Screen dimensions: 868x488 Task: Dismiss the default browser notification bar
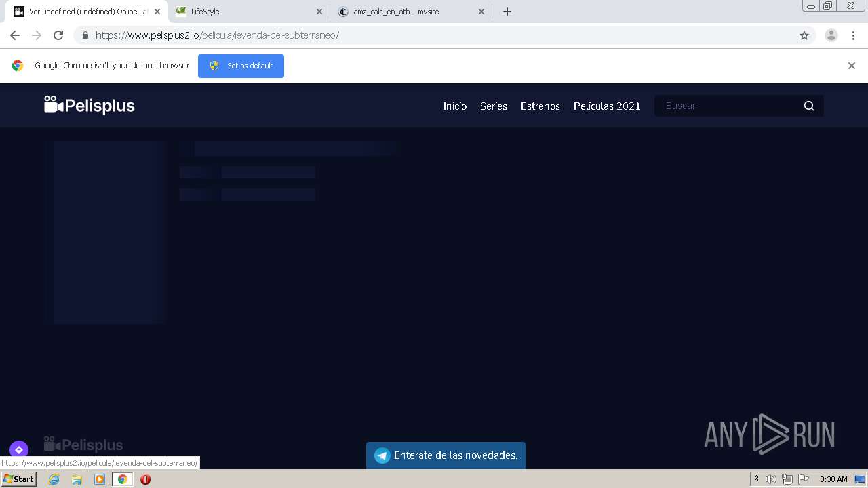tap(852, 66)
